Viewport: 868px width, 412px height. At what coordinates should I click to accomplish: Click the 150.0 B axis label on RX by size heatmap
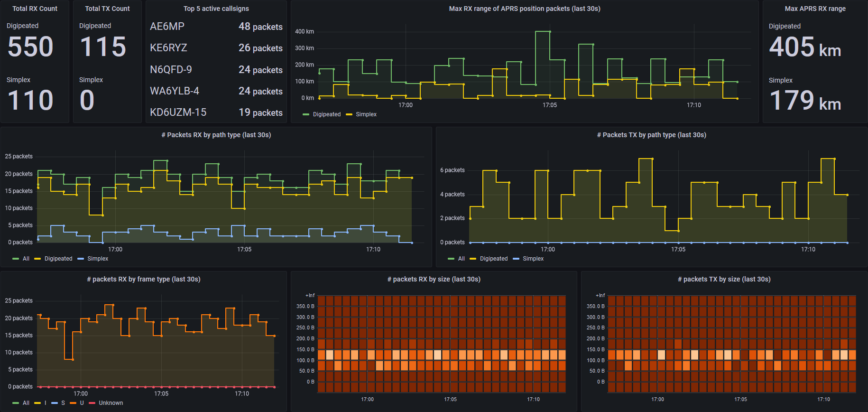305,350
